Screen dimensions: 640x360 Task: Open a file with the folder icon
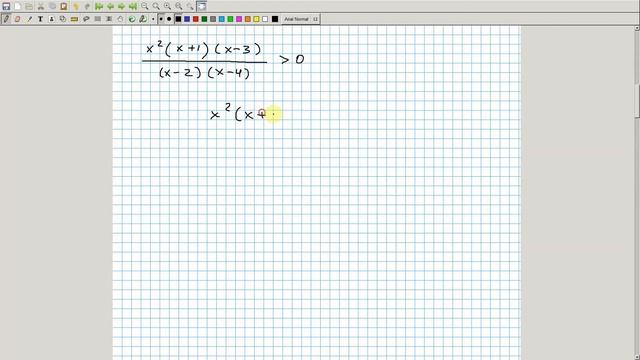point(29,7)
